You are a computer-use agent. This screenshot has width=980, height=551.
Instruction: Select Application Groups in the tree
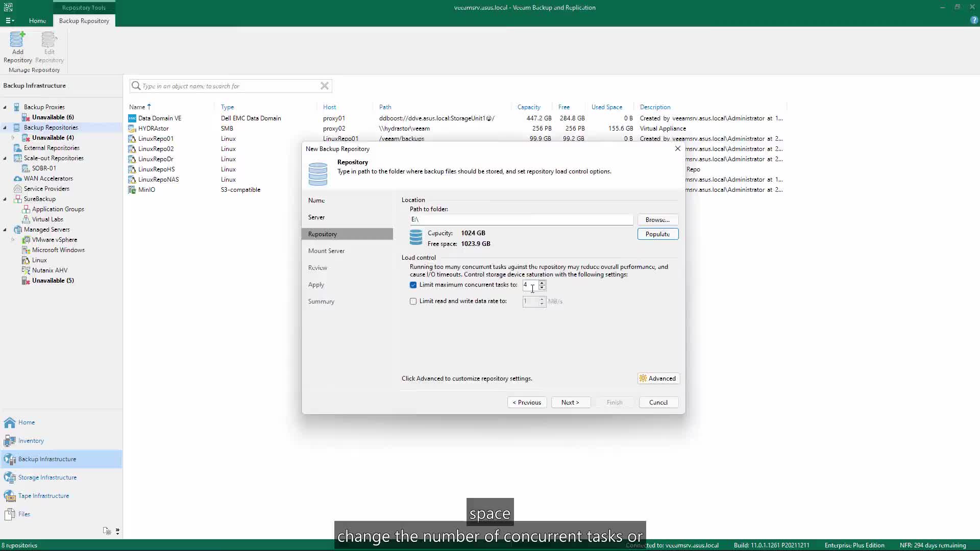[58, 209]
